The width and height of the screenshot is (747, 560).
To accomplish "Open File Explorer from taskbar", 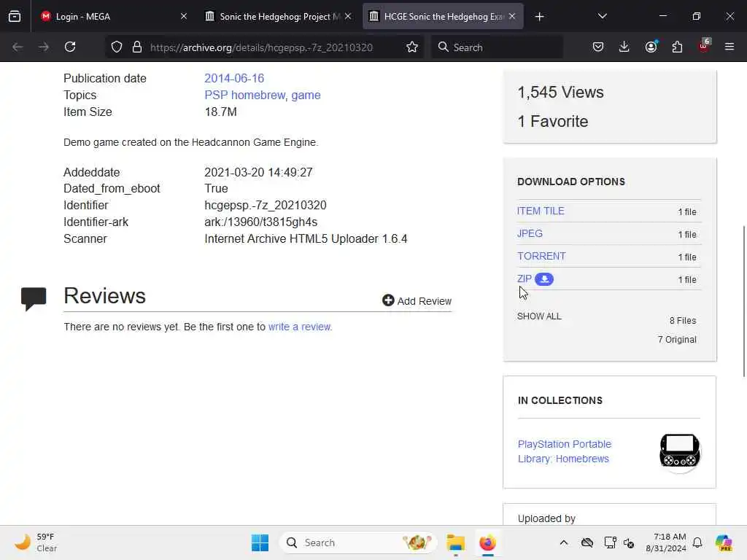I will coord(455,542).
